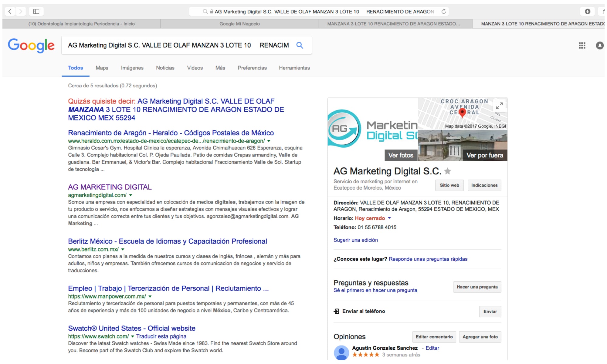This screenshot has height=364, width=607.
Task: Open dropdown arrow beside agmarketingdigital.com URL
Action: pyautogui.click(x=131, y=195)
